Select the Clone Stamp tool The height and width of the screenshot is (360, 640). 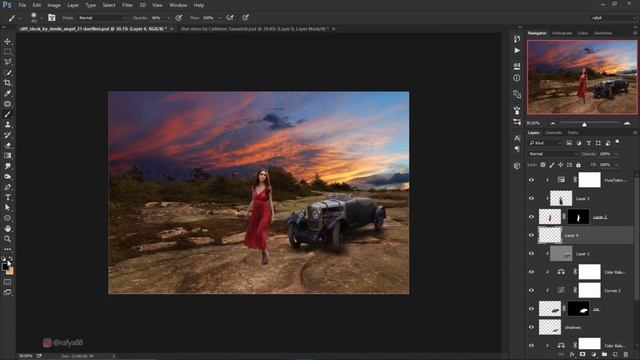point(7,124)
